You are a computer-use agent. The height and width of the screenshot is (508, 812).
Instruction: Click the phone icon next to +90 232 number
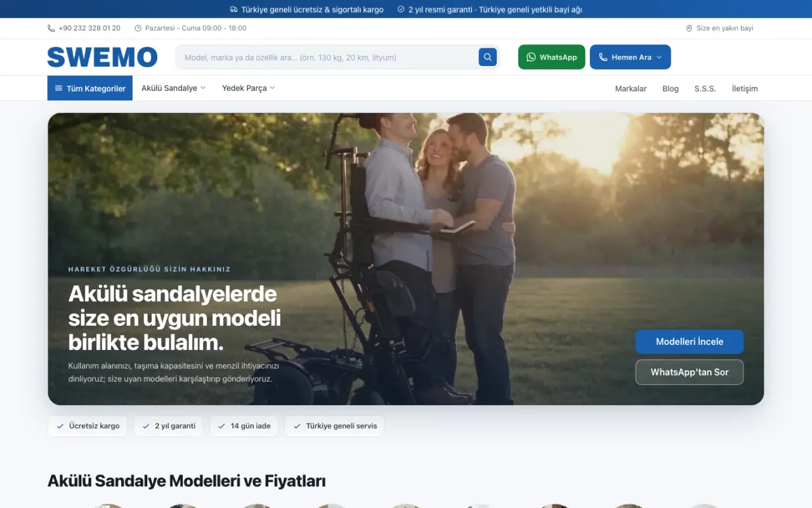coord(51,29)
